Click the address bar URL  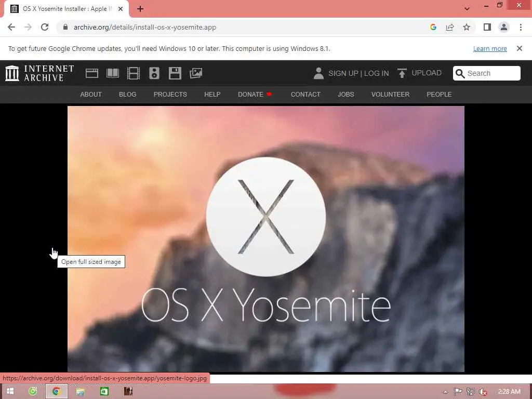(x=145, y=27)
